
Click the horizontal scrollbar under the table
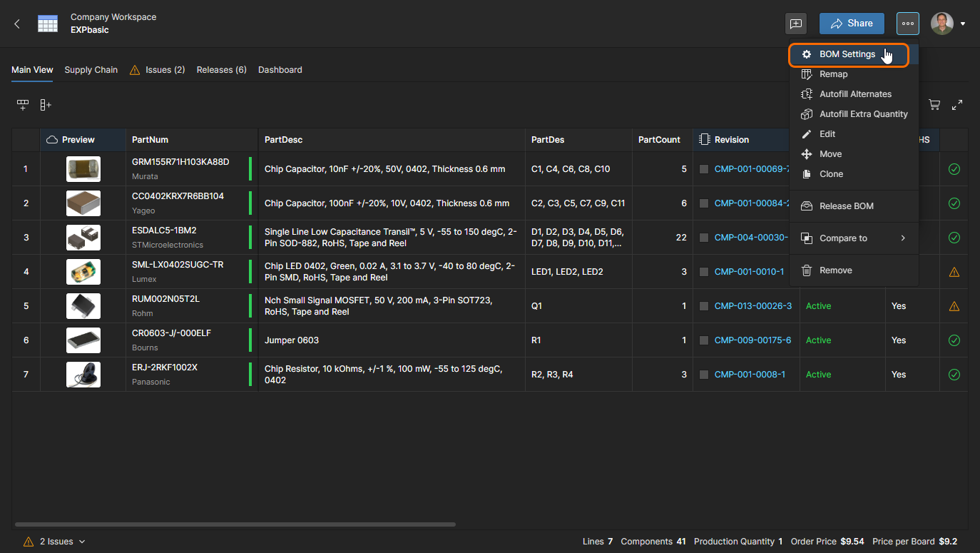click(235, 524)
